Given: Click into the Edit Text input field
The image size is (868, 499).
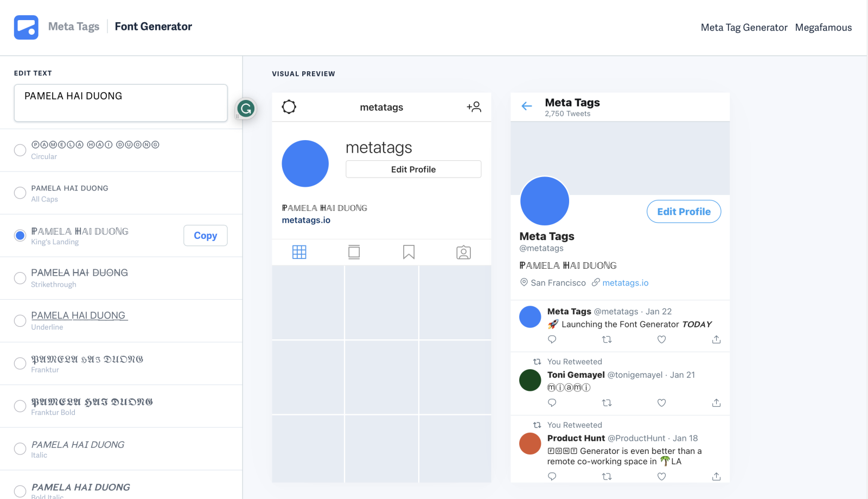Looking at the screenshot, I should (120, 103).
